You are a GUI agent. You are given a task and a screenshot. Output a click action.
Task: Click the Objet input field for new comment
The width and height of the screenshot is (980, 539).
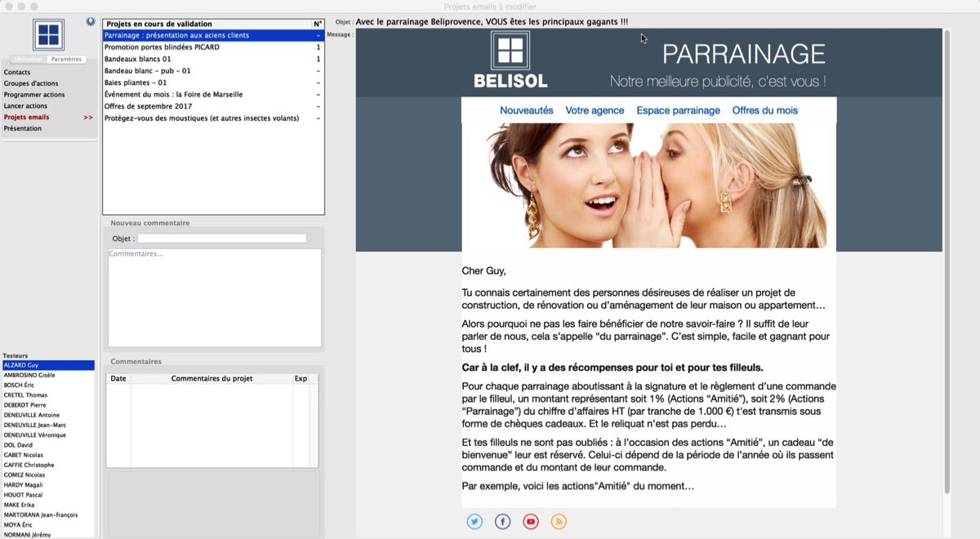coord(221,238)
